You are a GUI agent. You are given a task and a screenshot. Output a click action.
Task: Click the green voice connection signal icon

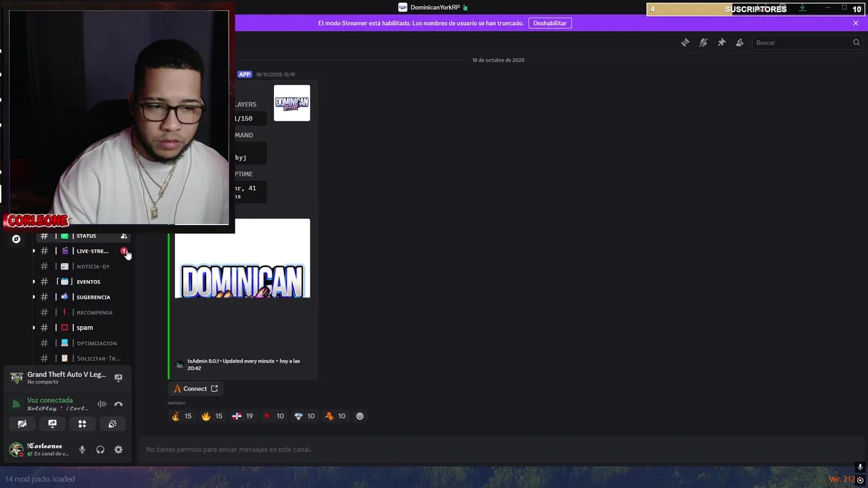tap(16, 404)
